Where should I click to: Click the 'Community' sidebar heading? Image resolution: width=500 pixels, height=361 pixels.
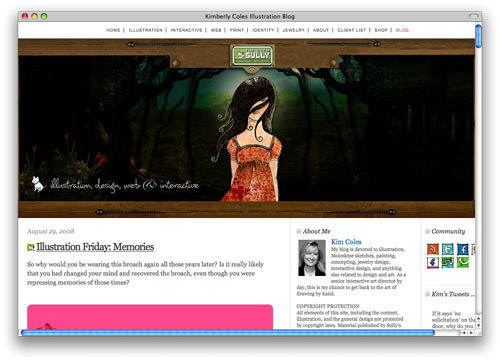pyautogui.click(x=448, y=231)
